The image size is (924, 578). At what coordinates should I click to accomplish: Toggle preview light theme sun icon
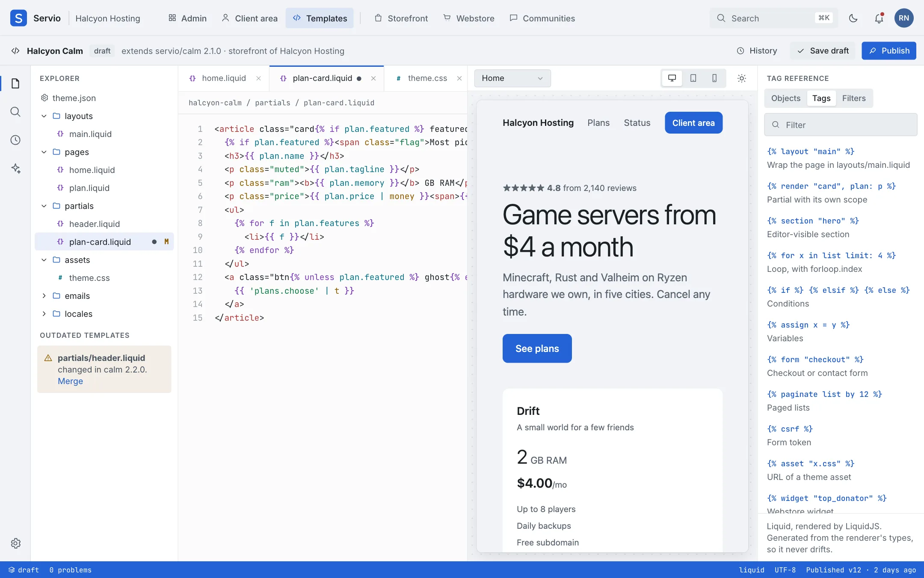[x=742, y=78]
